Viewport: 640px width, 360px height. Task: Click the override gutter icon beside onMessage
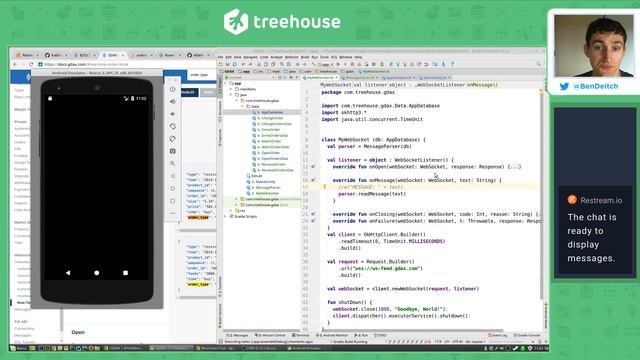313,180
